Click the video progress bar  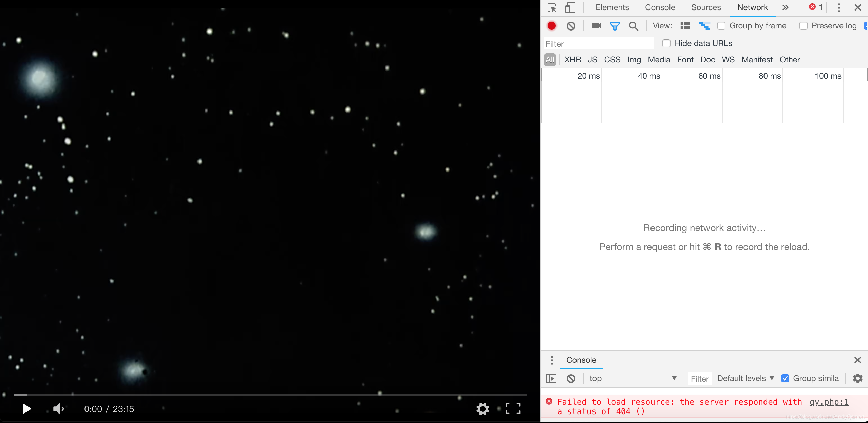coord(270,395)
